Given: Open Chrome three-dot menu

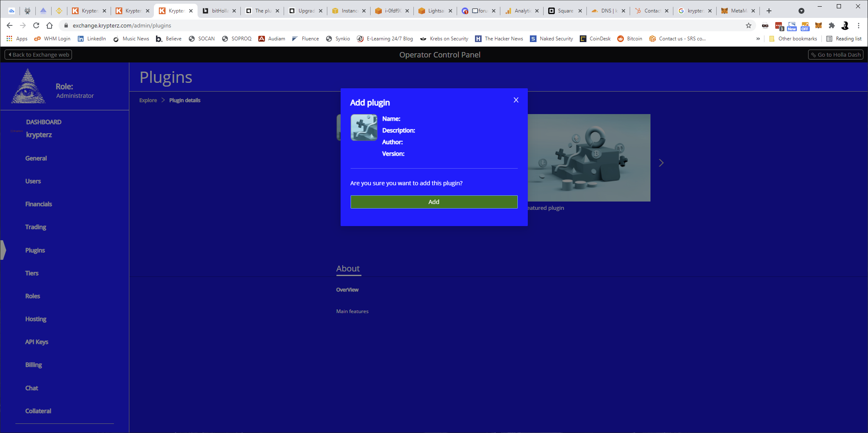Looking at the screenshot, I should (x=858, y=25).
